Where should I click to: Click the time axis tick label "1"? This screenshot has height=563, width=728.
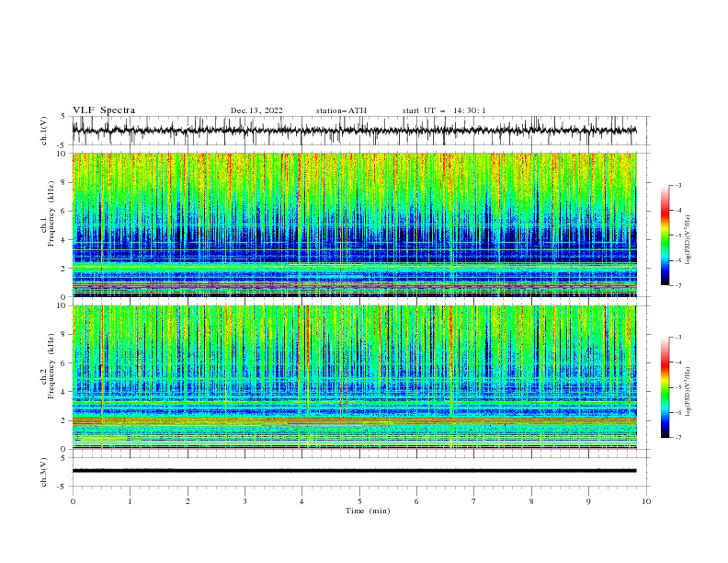tap(130, 501)
